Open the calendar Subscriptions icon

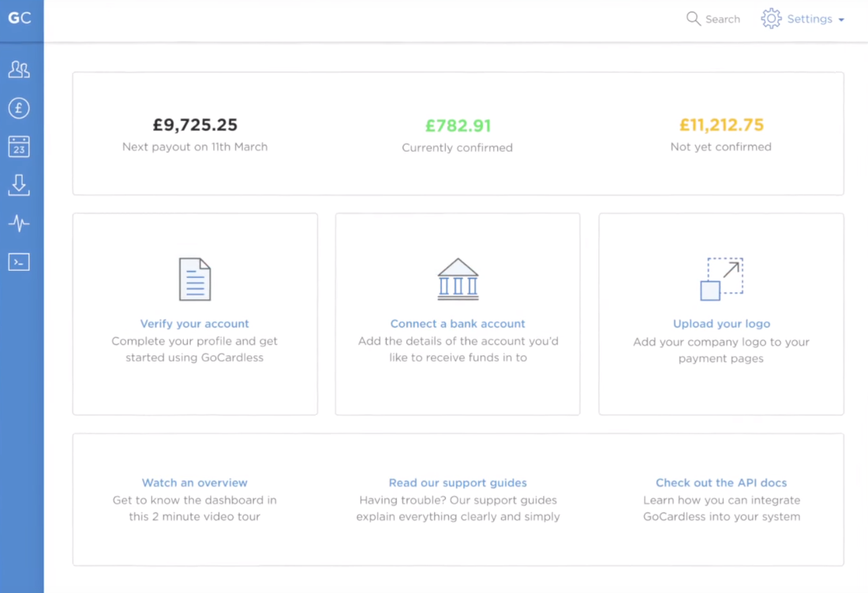[x=19, y=146]
